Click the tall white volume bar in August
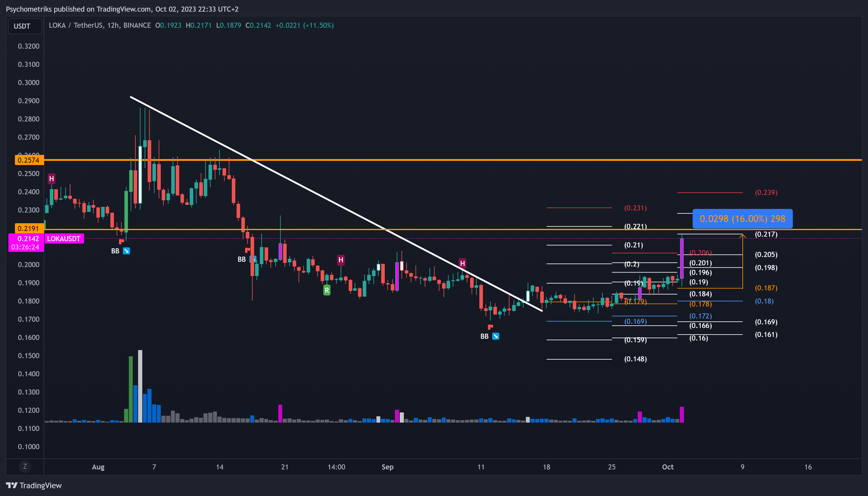The height and width of the screenshot is (496, 868). [140, 386]
